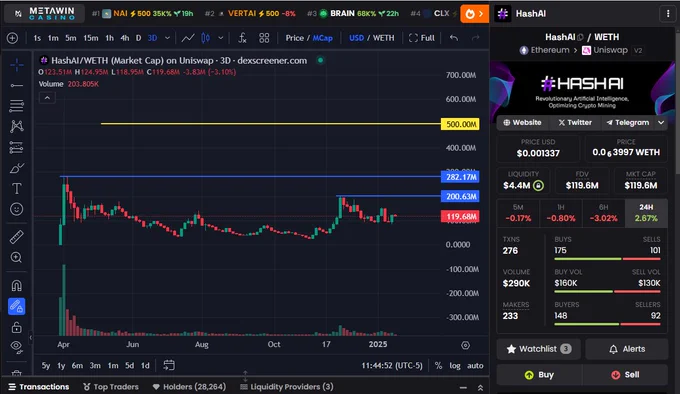Open the trending tokens fire button
The width and height of the screenshot is (680, 394).
[x=474, y=14]
